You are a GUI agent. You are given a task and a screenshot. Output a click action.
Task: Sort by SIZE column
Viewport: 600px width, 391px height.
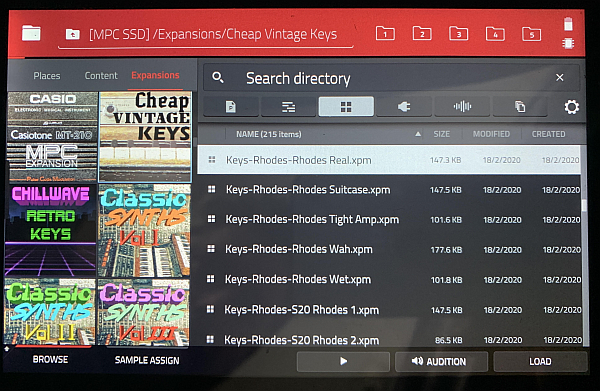pyautogui.click(x=442, y=134)
